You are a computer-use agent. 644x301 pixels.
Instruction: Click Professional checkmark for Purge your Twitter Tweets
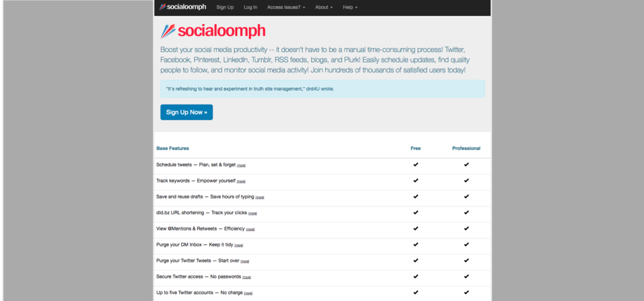[x=466, y=260]
